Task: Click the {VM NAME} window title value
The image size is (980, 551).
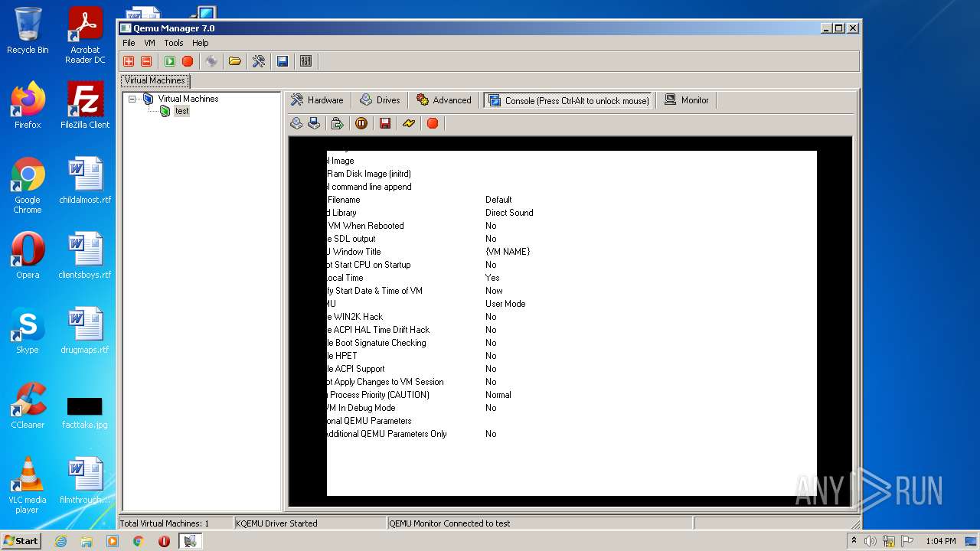Action: 508,252
